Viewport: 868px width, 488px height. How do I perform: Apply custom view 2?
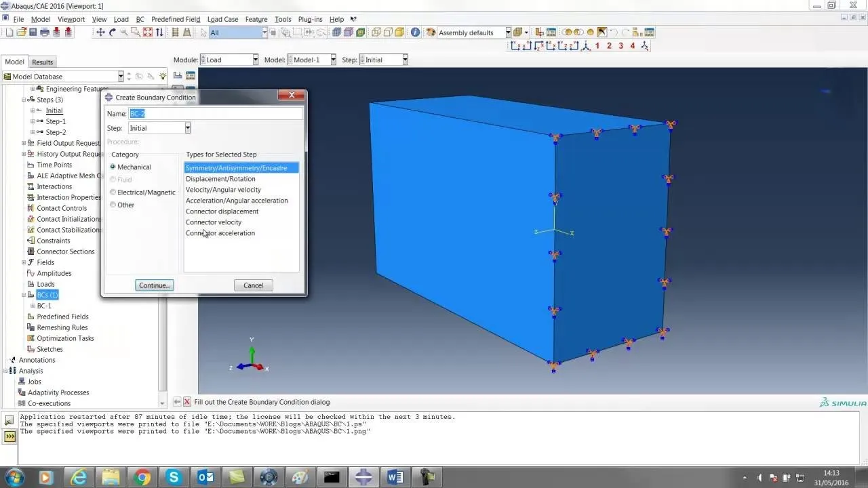pyautogui.click(x=609, y=46)
